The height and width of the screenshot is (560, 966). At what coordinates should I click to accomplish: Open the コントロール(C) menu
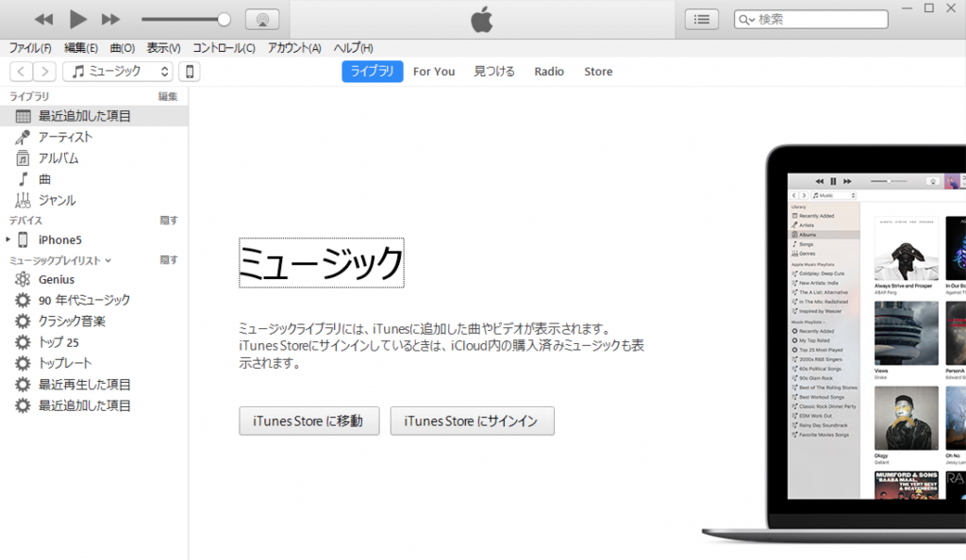click(x=224, y=48)
